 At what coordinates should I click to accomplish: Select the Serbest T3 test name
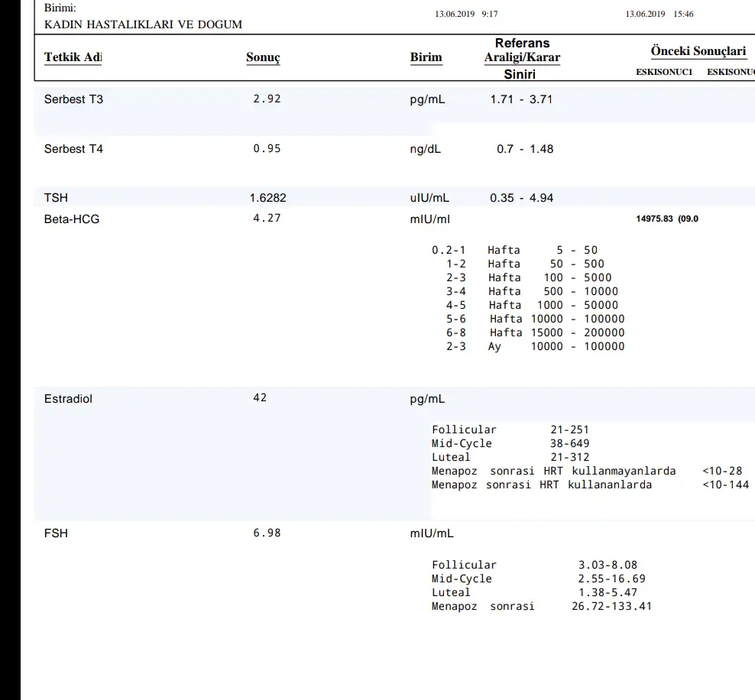pyautogui.click(x=73, y=99)
